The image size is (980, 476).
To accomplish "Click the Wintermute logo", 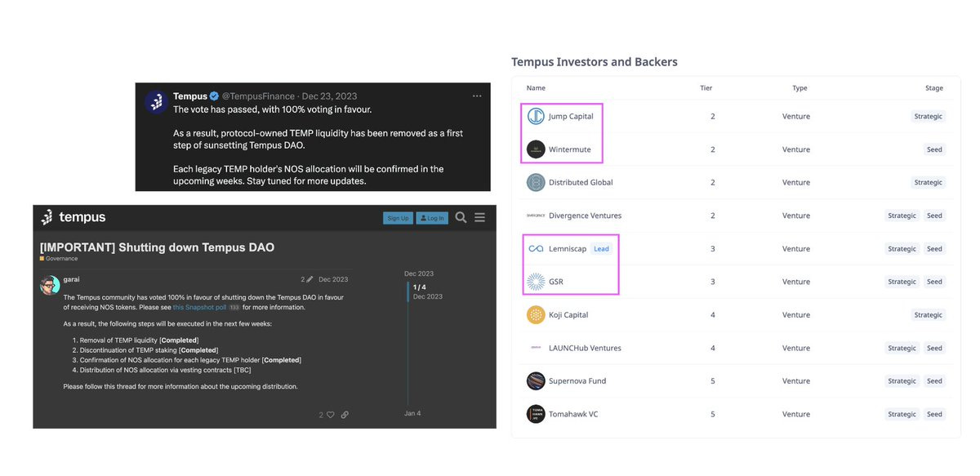I will pyautogui.click(x=536, y=149).
